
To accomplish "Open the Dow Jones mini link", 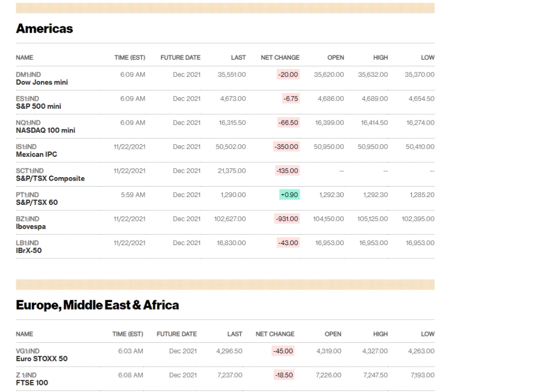I will click(x=42, y=82).
